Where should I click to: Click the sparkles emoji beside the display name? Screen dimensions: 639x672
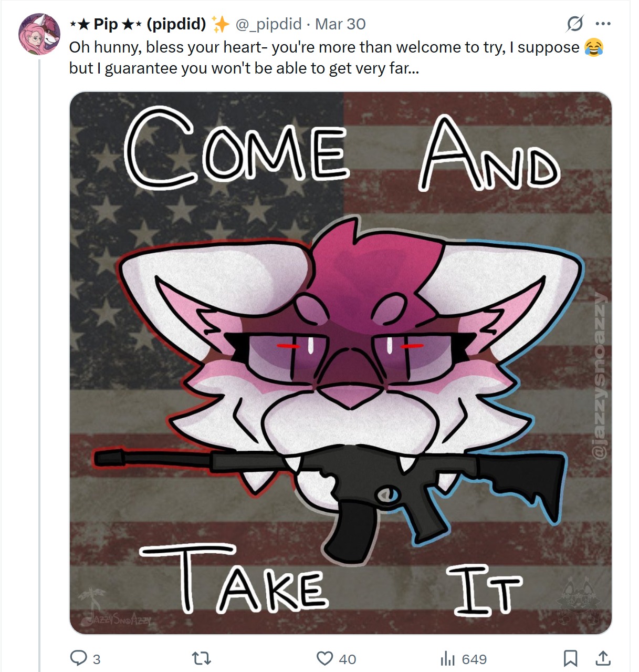pyautogui.click(x=221, y=24)
